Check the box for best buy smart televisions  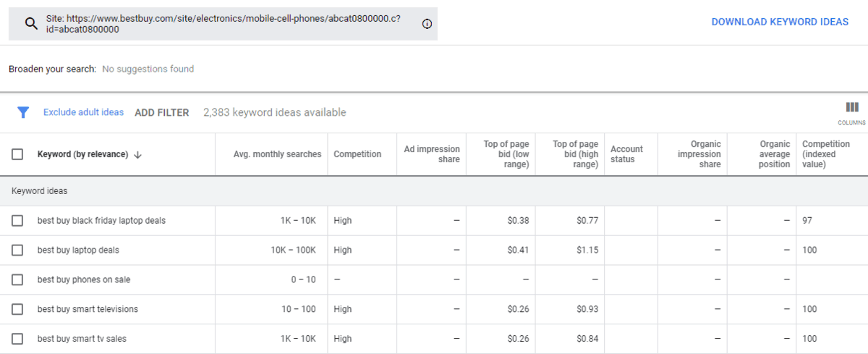click(17, 309)
